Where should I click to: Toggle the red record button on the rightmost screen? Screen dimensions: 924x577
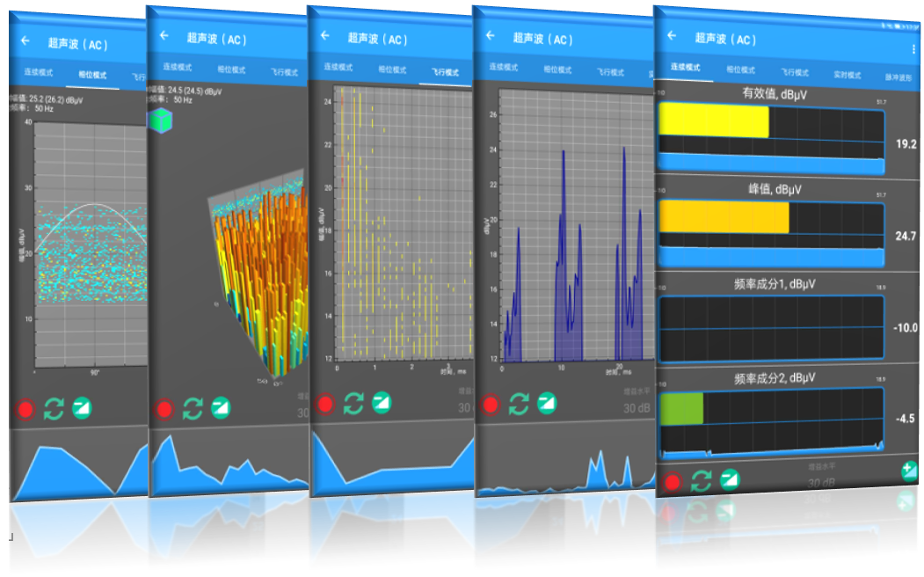673,482
